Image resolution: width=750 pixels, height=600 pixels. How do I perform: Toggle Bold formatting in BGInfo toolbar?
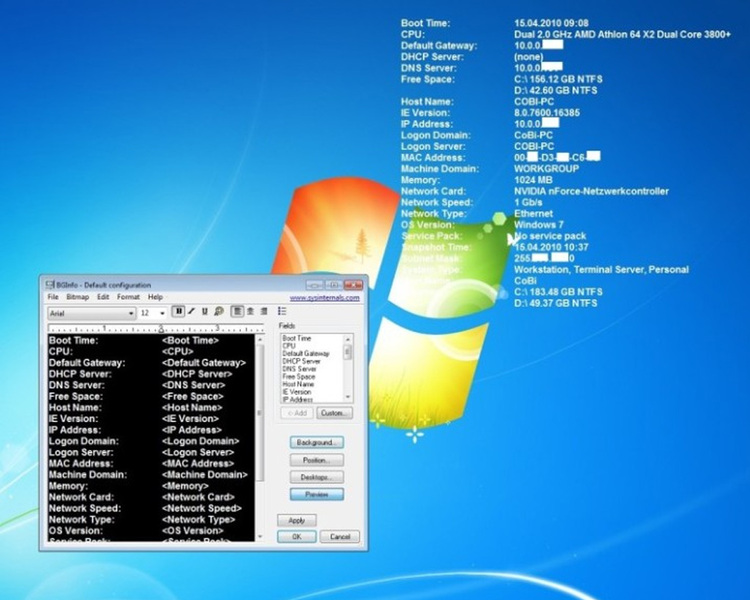click(178, 312)
